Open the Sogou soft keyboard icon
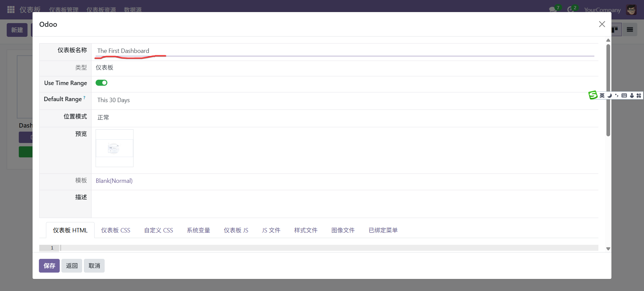Screen dimensions: 644x291 pos(624,95)
